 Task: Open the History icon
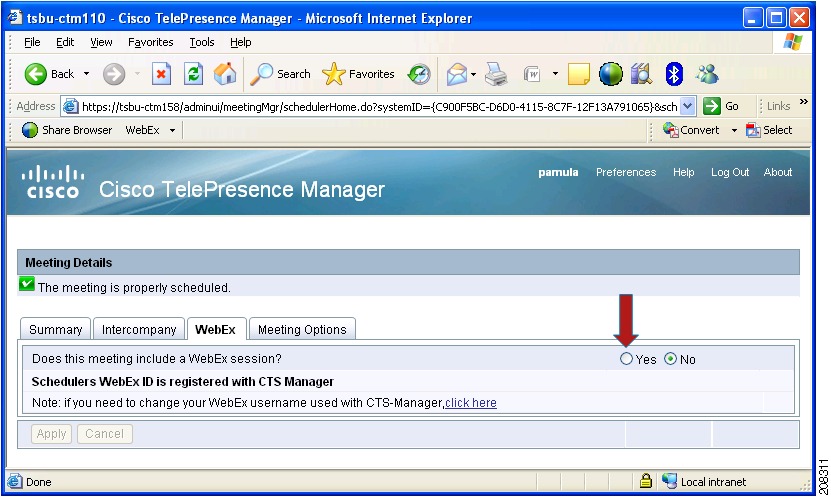coord(419,74)
